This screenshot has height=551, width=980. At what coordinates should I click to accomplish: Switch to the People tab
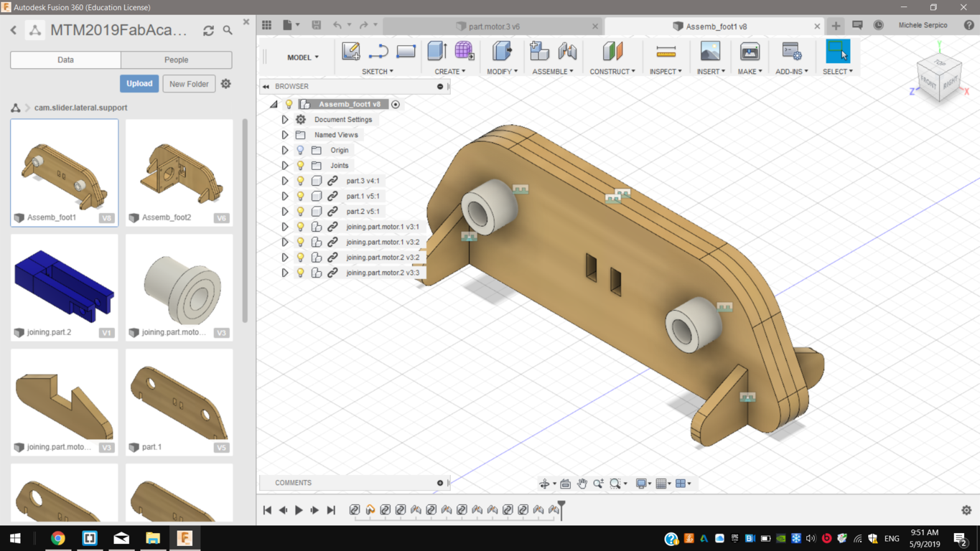[x=176, y=60]
